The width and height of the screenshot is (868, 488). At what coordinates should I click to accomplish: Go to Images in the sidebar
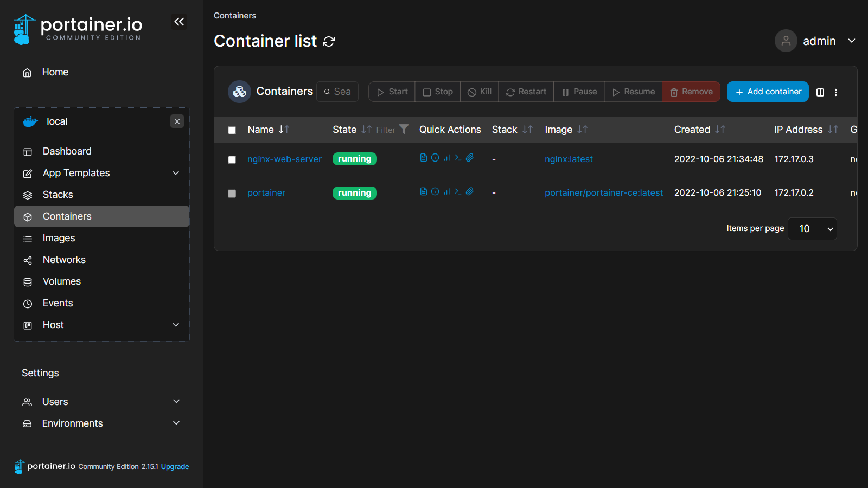click(59, 238)
